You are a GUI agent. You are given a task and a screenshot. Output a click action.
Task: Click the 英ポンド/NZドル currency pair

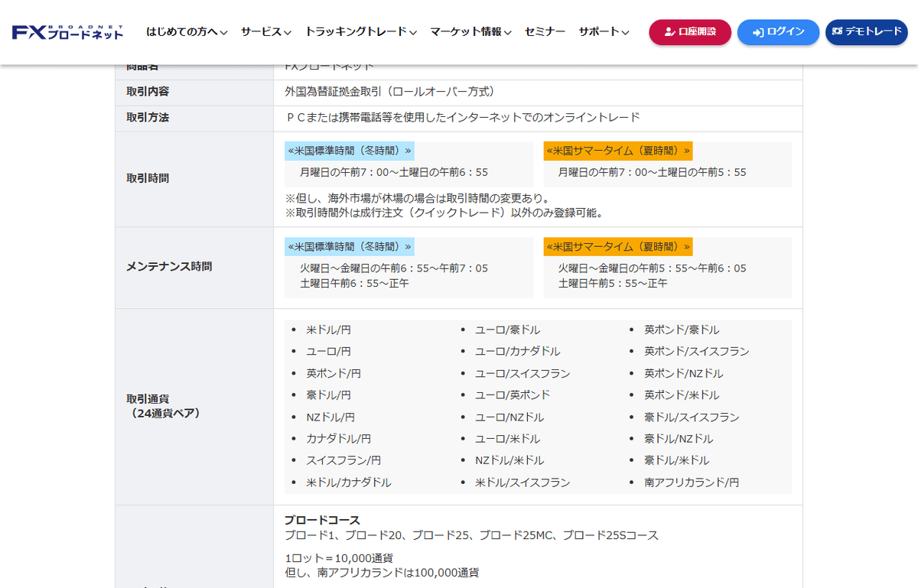click(x=684, y=374)
